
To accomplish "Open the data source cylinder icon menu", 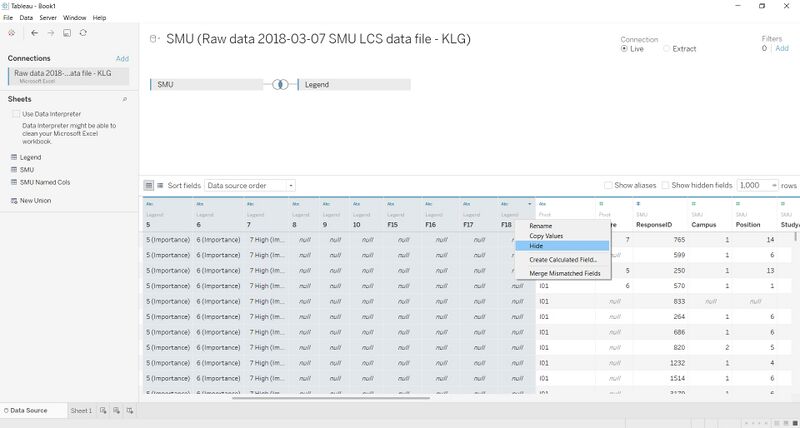I will (x=154, y=39).
